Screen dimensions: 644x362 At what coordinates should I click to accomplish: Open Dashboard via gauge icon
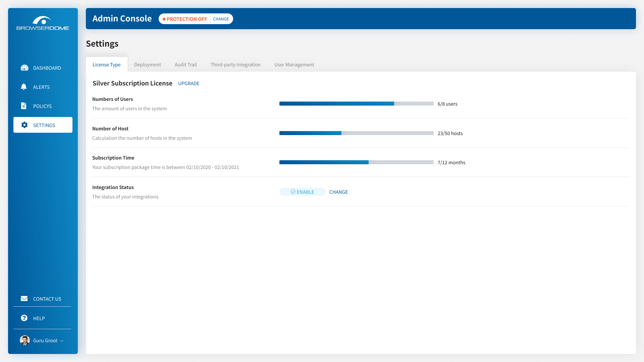point(24,68)
